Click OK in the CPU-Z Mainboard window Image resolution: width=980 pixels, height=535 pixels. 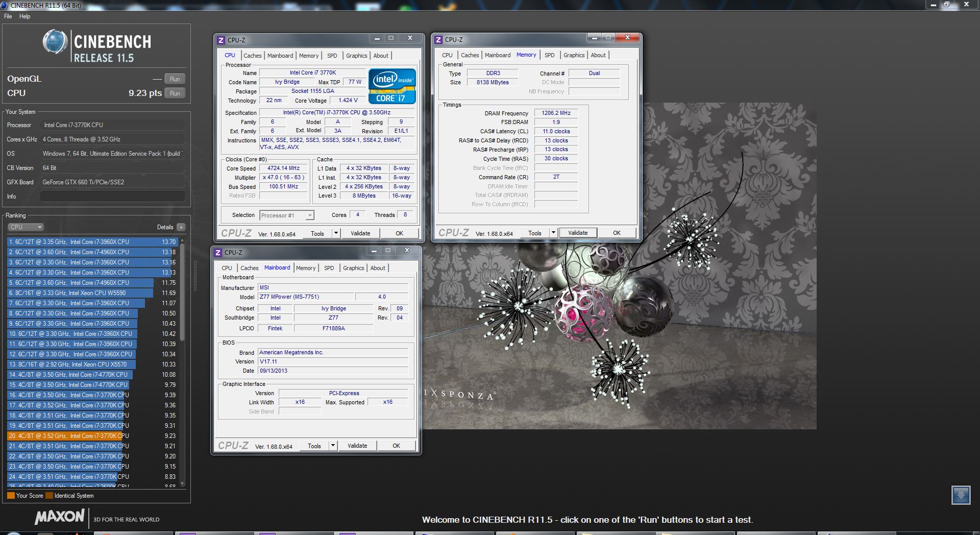pyautogui.click(x=396, y=446)
